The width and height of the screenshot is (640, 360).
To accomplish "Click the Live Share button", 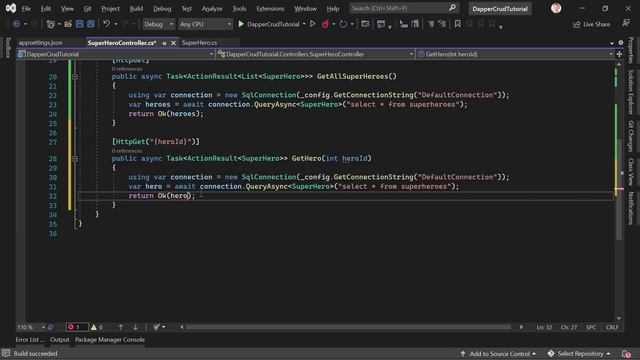I will [x=591, y=24].
